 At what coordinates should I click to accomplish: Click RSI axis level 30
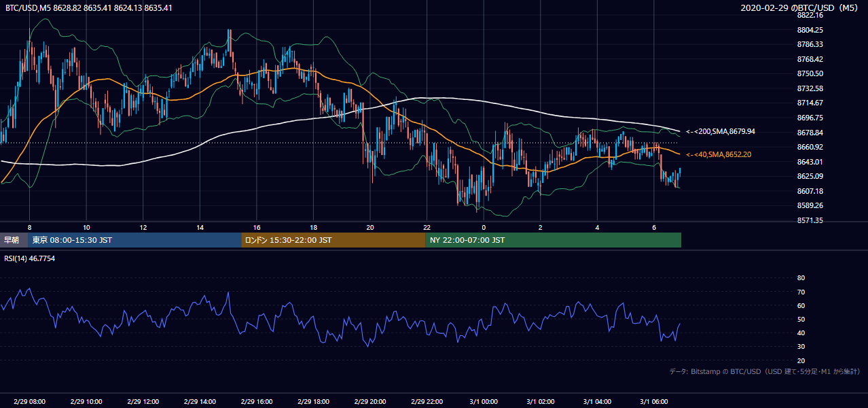click(801, 347)
